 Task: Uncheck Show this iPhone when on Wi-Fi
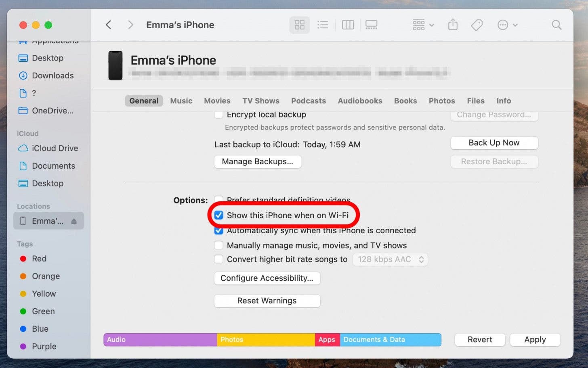[219, 215]
